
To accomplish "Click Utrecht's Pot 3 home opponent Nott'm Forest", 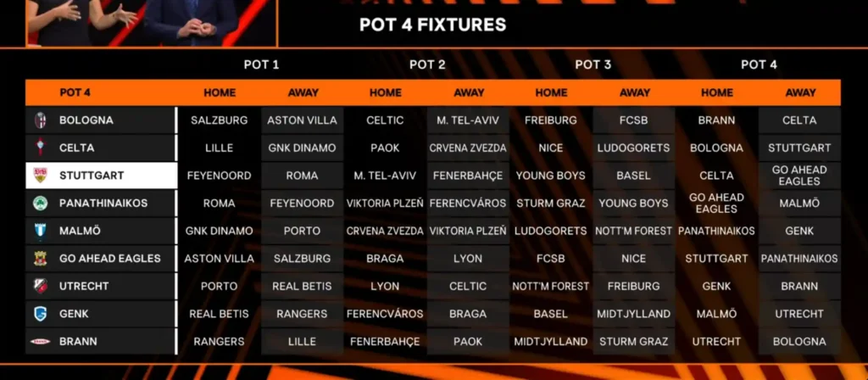I will coord(551,286).
